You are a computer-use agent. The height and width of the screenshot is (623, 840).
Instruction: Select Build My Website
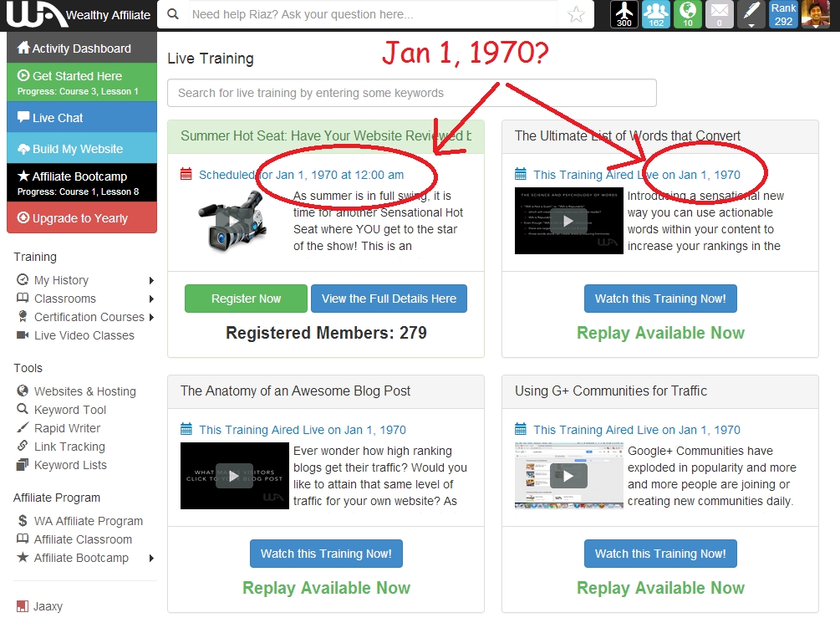click(x=82, y=149)
